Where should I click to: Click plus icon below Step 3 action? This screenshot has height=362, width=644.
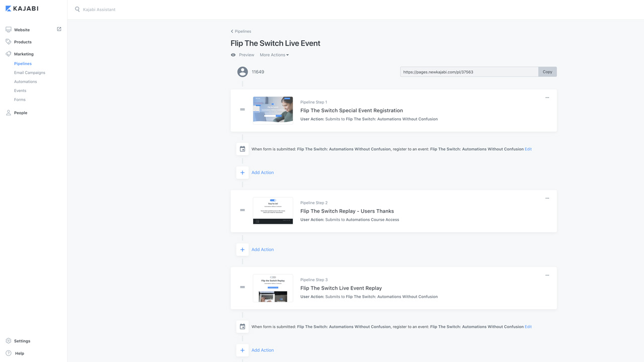tap(243, 350)
